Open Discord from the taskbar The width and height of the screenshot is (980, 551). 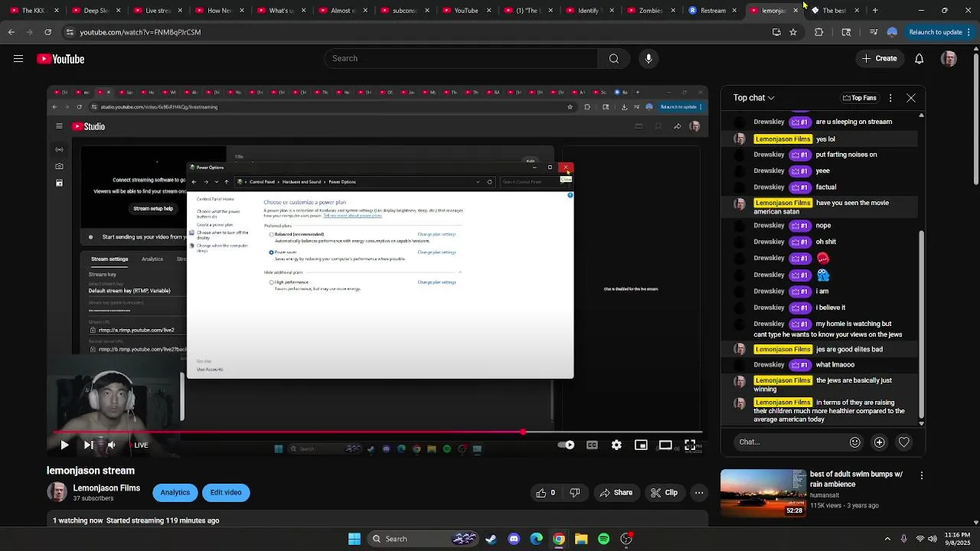tap(514, 539)
